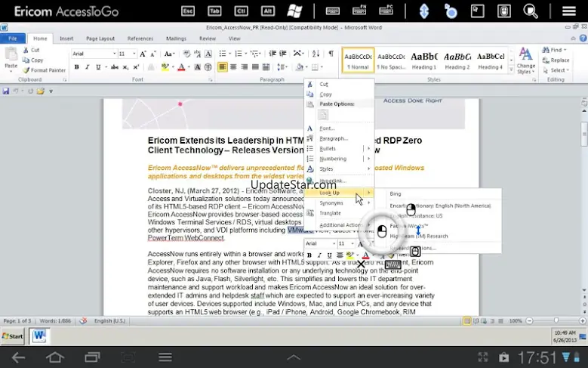The width and height of the screenshot is (588, 368).
Task: Apply the Normal style
Action: point(358,60)
